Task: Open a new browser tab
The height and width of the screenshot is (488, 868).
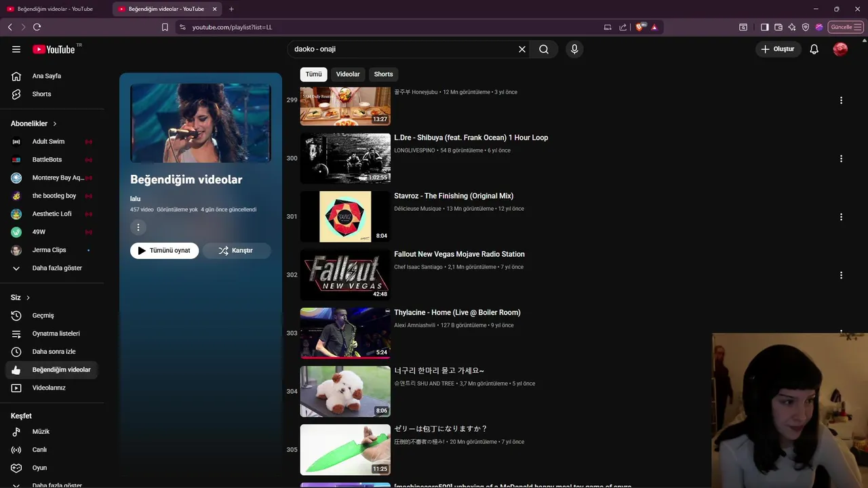Action: (x=231, y=9)
